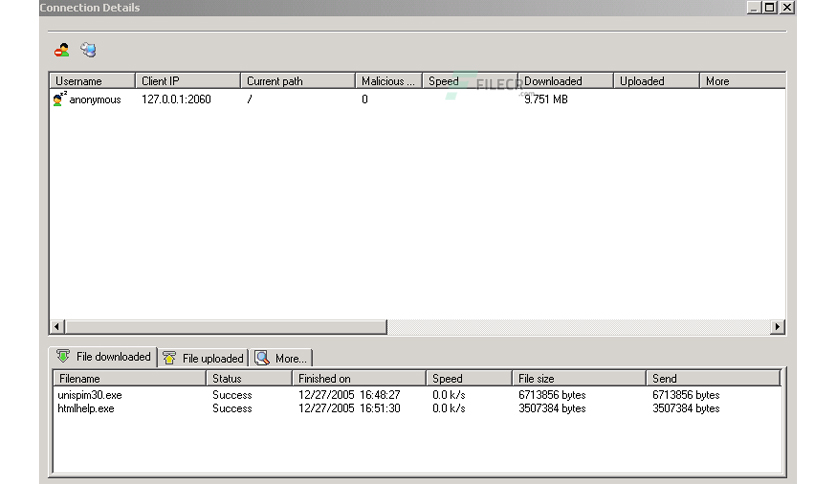Sort by Username column header
836x484 pixels.
(93, 81)
